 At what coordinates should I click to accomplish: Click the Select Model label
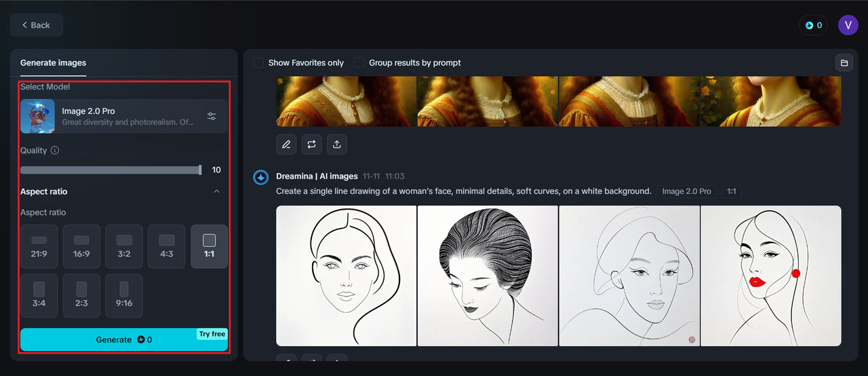coord(45,87)
